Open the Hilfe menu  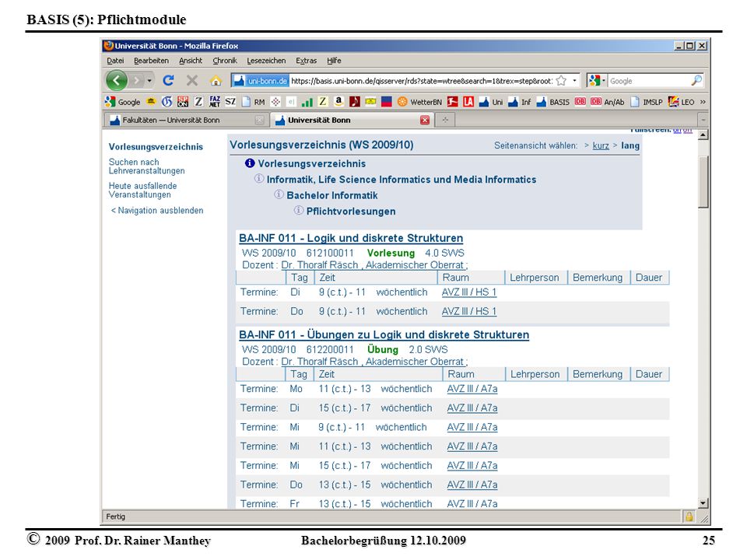coord(334,61)
